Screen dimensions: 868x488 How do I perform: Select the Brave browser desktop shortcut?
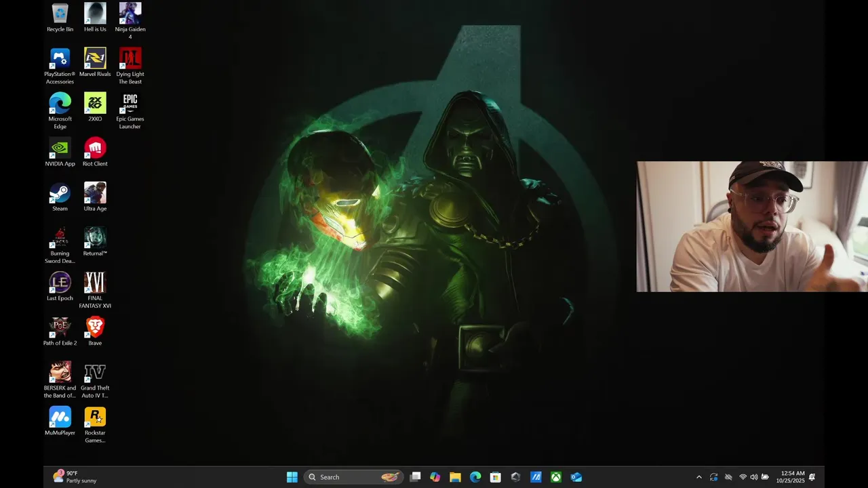tap(95, 331)
